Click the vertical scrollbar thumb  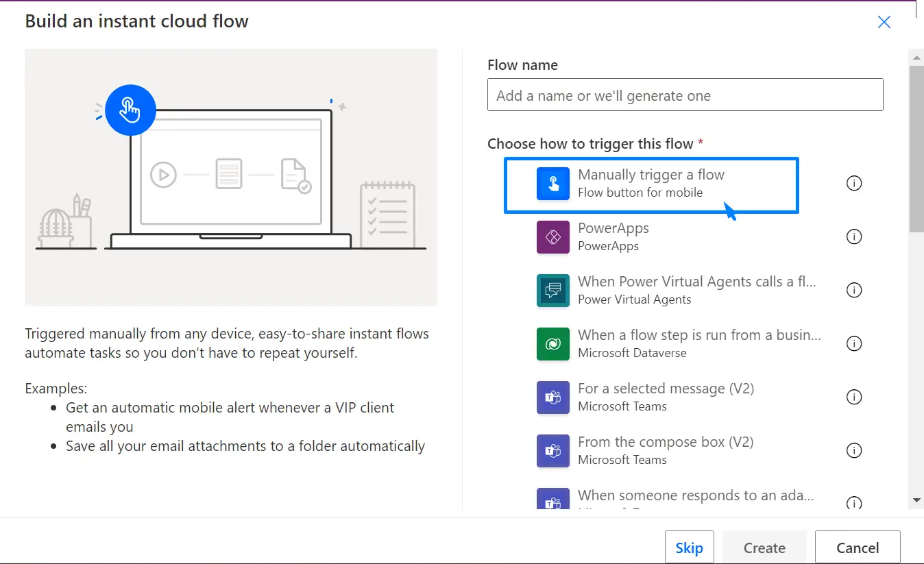pos(916,149)
